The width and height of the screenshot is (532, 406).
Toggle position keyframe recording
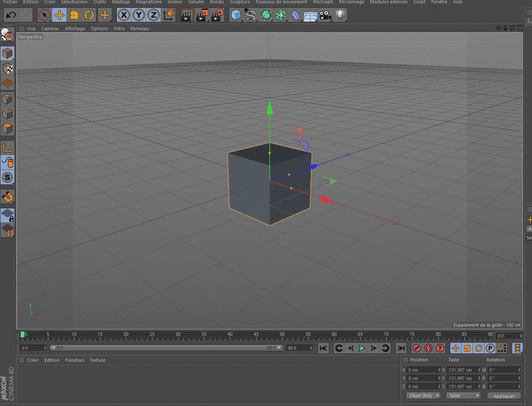pyautogui.click(x=456, y=348)
